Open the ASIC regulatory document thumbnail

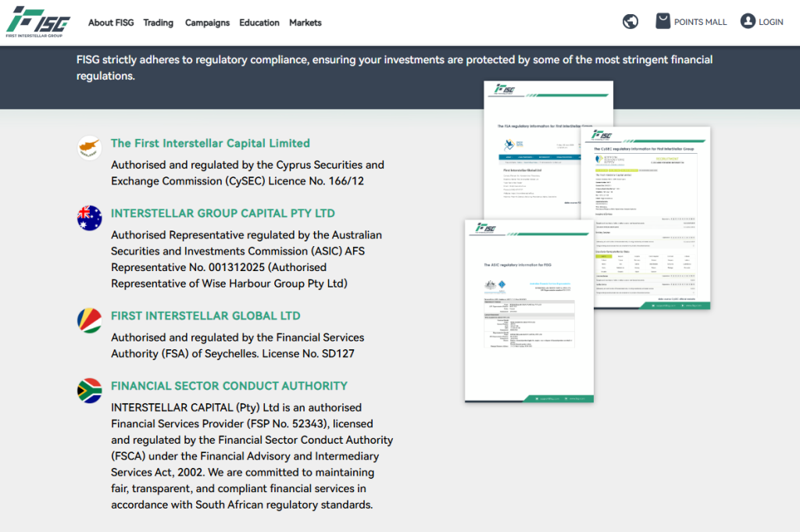[x=528, y=311]
